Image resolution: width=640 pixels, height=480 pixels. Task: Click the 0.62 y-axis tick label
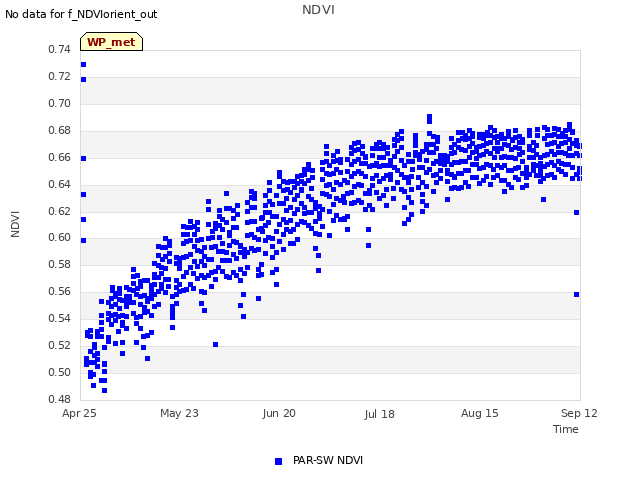(x=59, y=211)
